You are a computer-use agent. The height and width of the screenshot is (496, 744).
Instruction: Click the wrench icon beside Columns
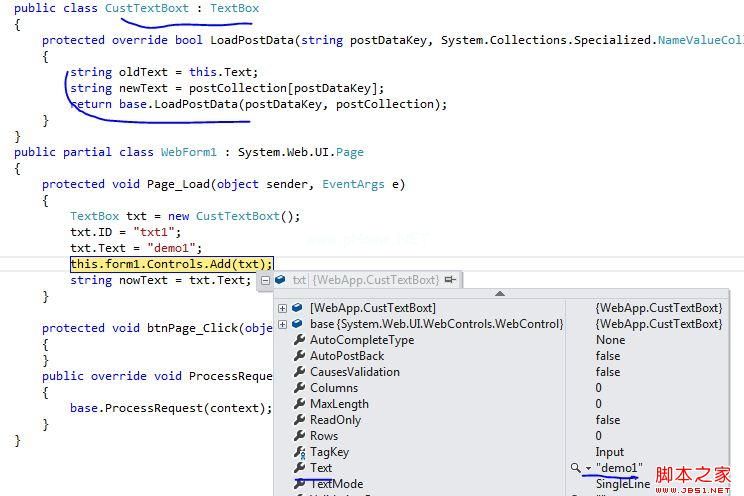coord(299,388)
